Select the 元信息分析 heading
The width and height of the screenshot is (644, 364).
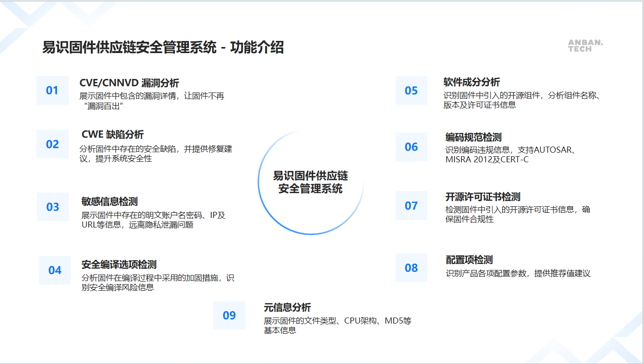(287, 307)
